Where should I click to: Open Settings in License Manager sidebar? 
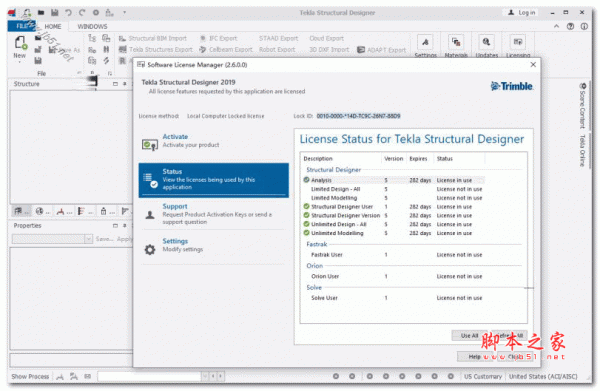213,246
